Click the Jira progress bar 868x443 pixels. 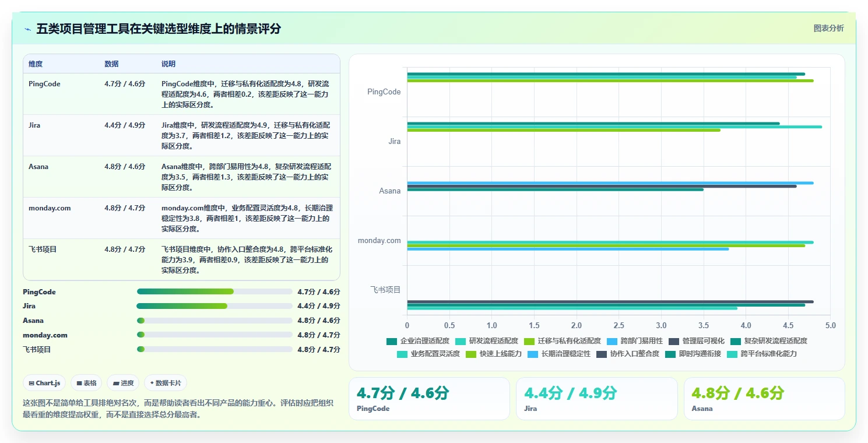215,306
